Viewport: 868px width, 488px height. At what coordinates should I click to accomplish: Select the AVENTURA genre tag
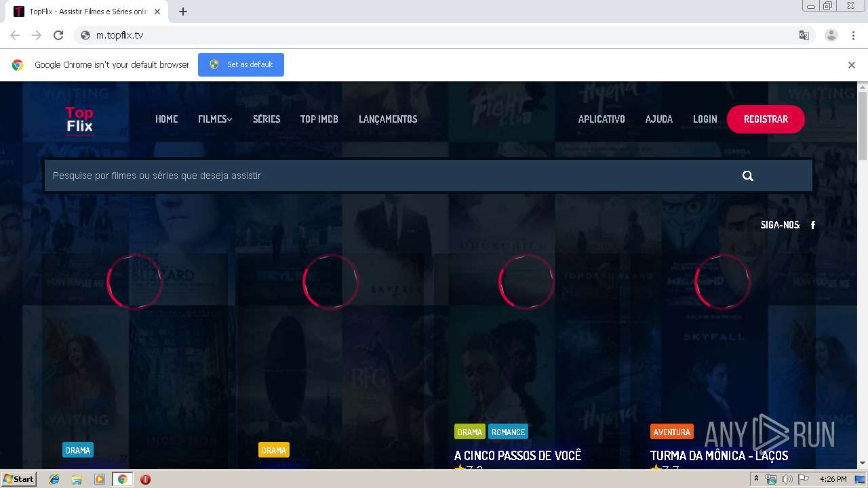pos(671,432)
